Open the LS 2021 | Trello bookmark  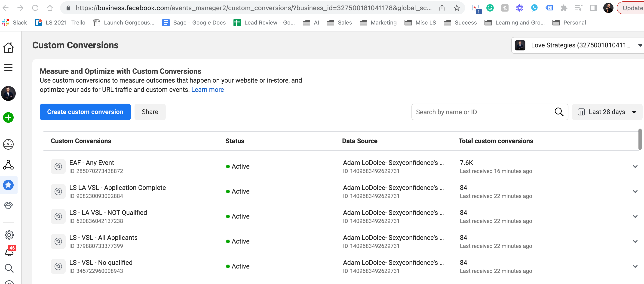[60, 22]
